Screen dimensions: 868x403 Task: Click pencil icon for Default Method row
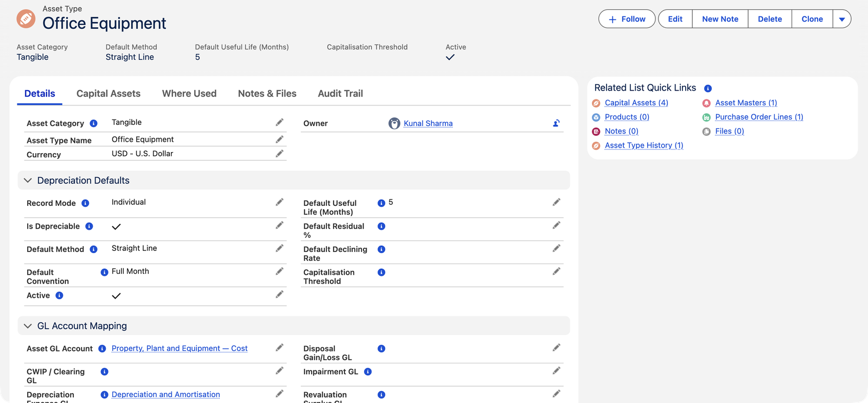279,248
